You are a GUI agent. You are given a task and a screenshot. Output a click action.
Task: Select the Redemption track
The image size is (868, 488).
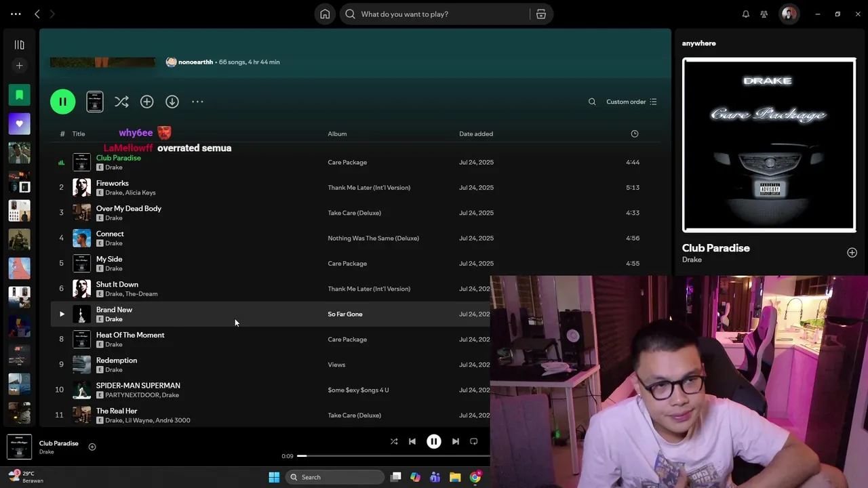pyautogui.click(x=117, y=361)
